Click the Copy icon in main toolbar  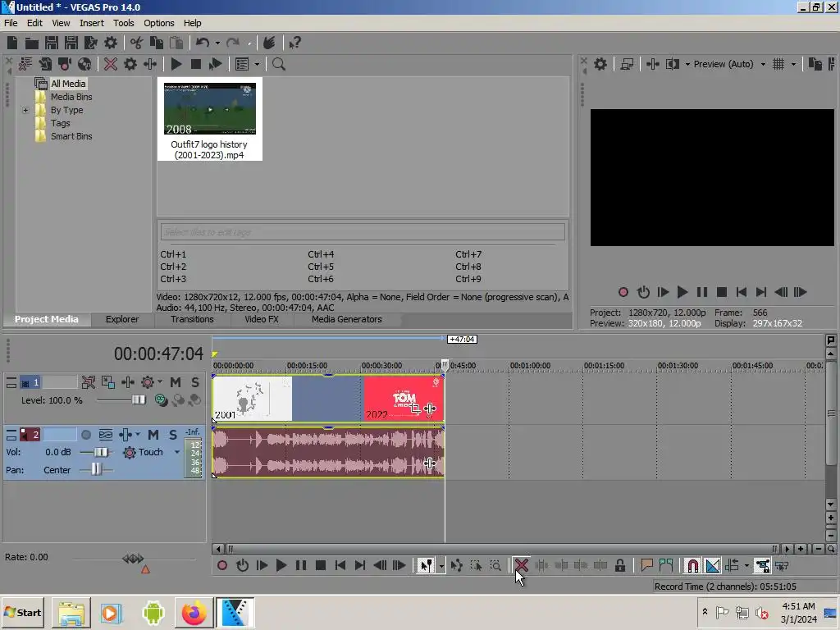(x=157, y=43)
